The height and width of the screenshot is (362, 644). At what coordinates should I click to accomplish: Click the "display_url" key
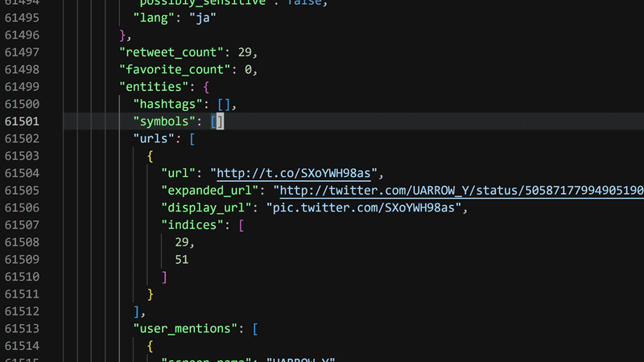(206, 208)
